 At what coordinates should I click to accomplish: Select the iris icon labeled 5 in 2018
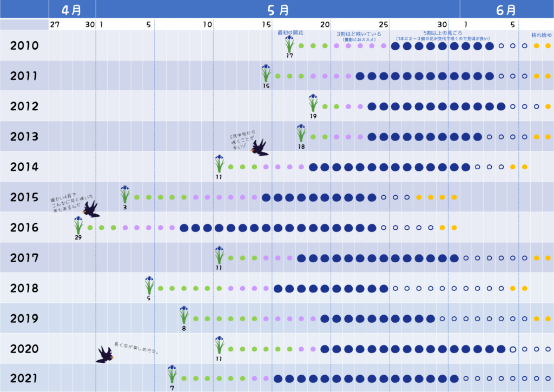(x=149, y=285)
